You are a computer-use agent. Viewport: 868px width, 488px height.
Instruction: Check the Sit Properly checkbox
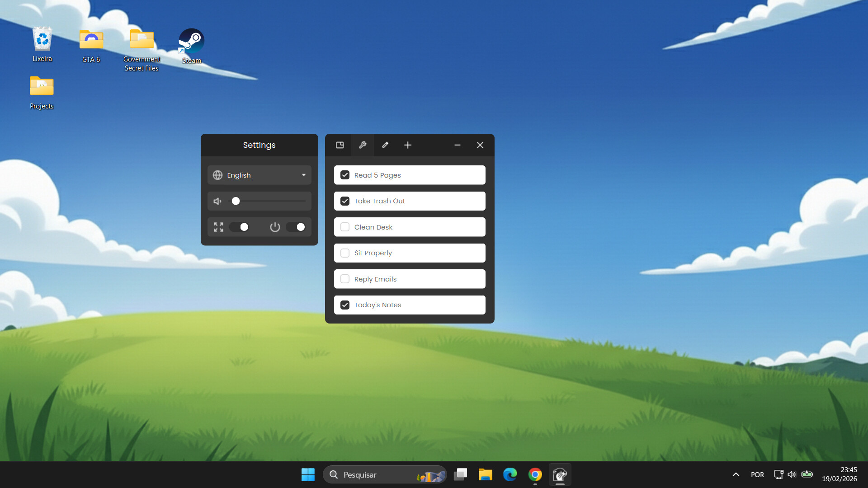click(x=345, y=253)
